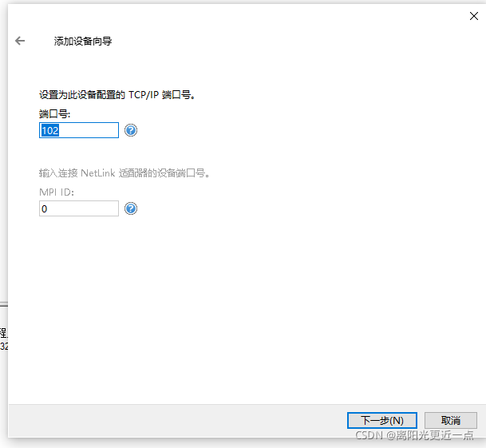
Task: Click the text 设置为此设备配置的 TCP/IP 端口号
Action: click(117, 94)
